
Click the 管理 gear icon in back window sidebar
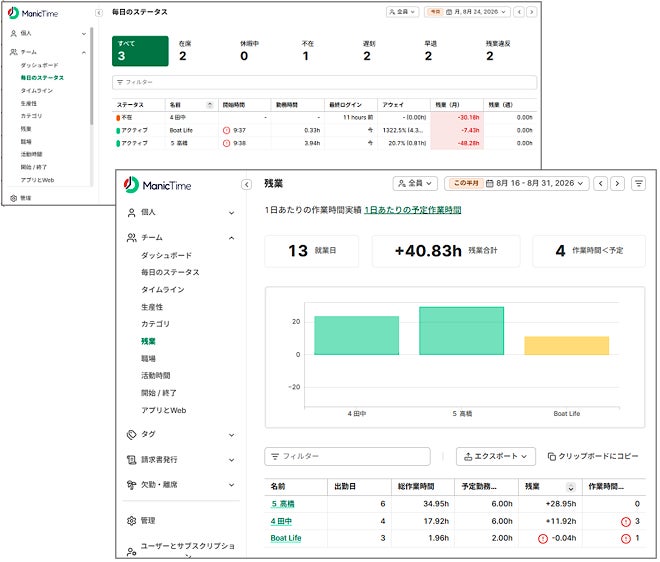coord(13,198)
